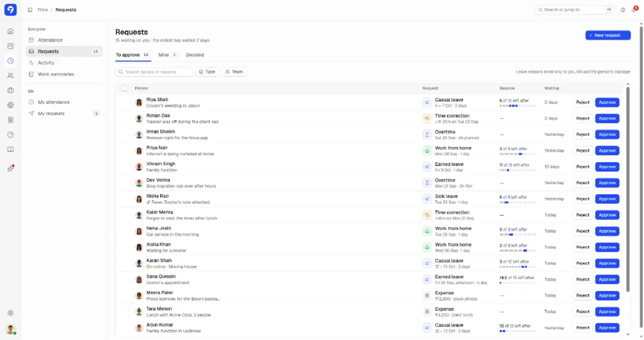Click the sparkle icon with red dot

[x=10, y=168]
